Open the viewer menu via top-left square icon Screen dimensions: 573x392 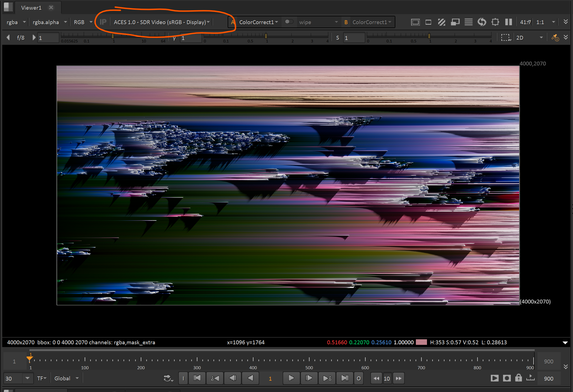[x=7, y=7]
